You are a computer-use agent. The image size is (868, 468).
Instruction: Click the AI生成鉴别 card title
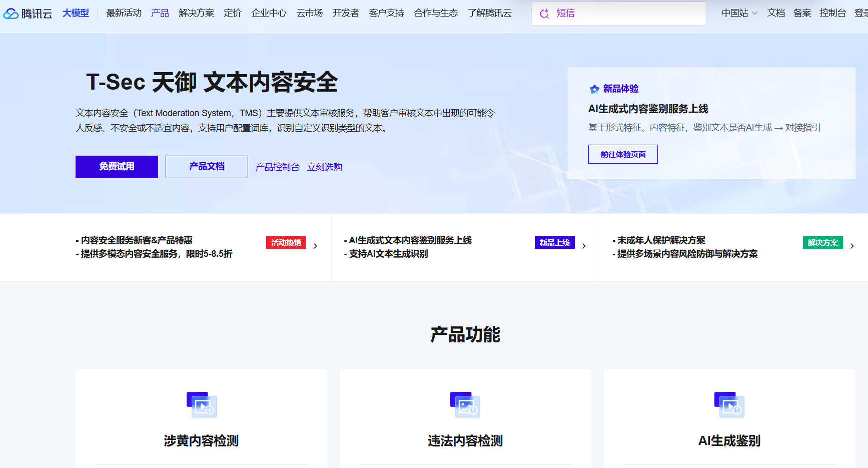click(729, 440)
